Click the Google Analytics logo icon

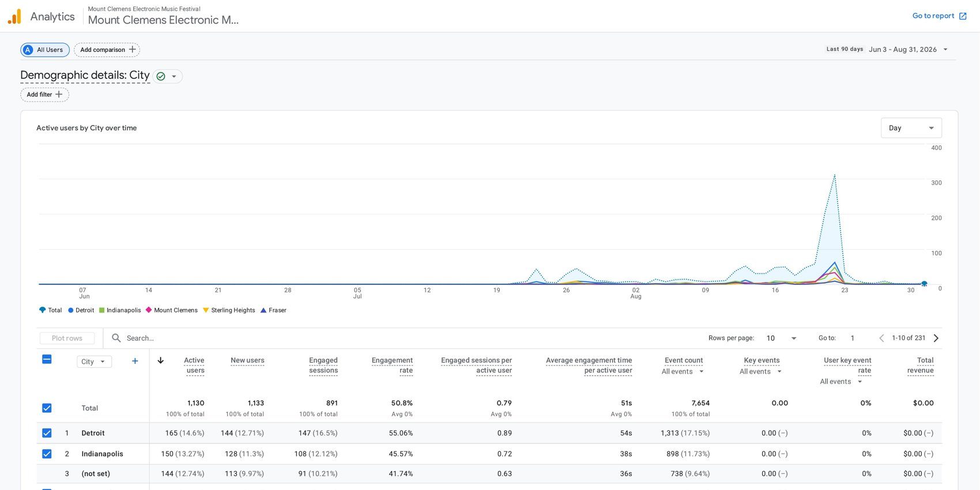(x=14, y=16)
